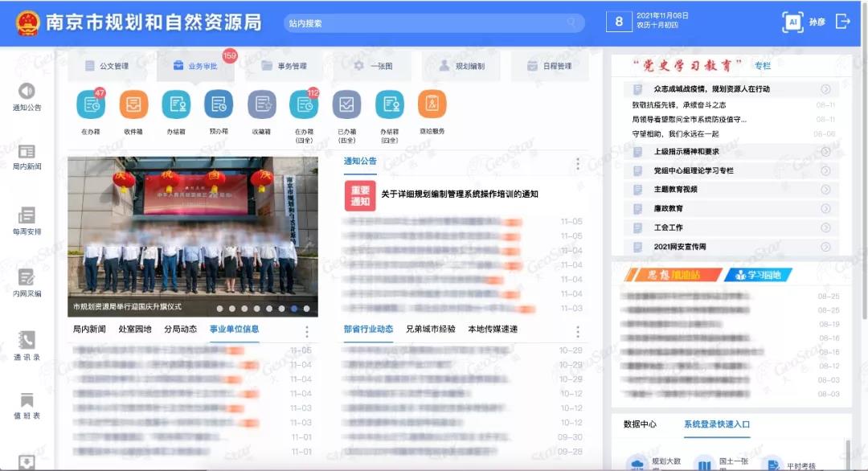
Task: Click the logout icon at top right
Action: tap(842, 22)
